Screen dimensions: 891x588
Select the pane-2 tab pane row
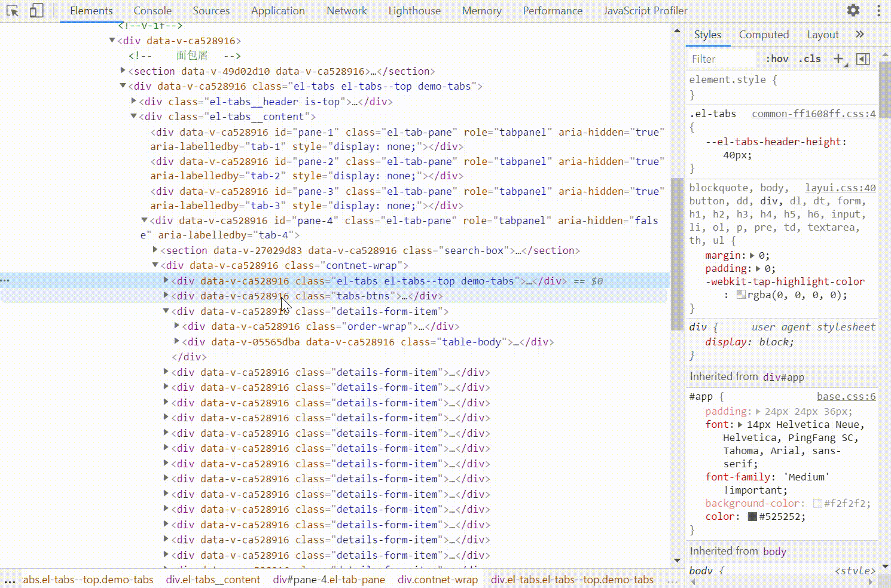point(407,169)
